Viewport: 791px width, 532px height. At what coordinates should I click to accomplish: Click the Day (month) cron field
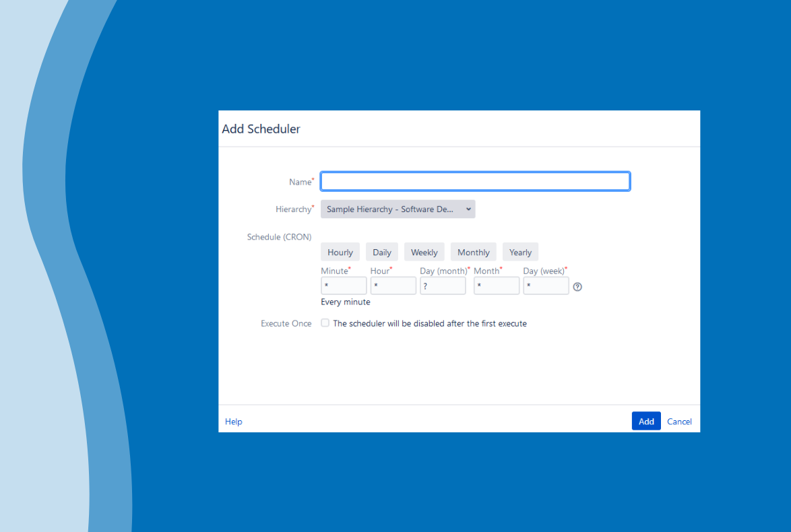pyautogui.click(x=443, y=286)
